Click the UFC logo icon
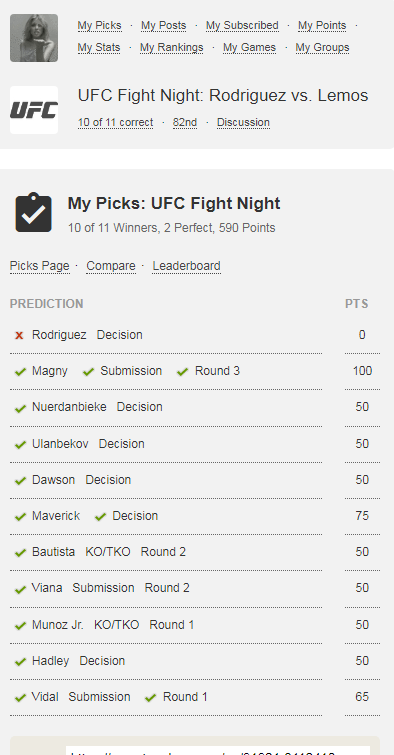The image size is (394, 755). (34, 110)
